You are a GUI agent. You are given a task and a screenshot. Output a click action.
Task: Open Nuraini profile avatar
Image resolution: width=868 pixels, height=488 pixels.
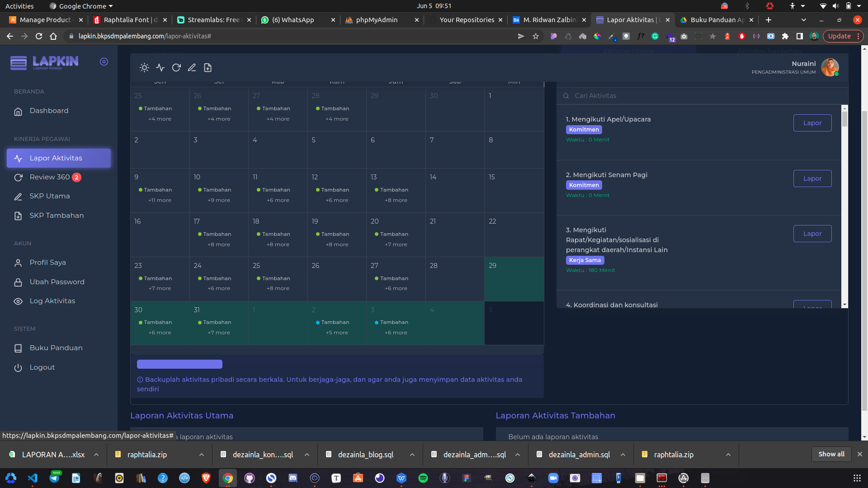pyautogui.click(x=830, y=67)
